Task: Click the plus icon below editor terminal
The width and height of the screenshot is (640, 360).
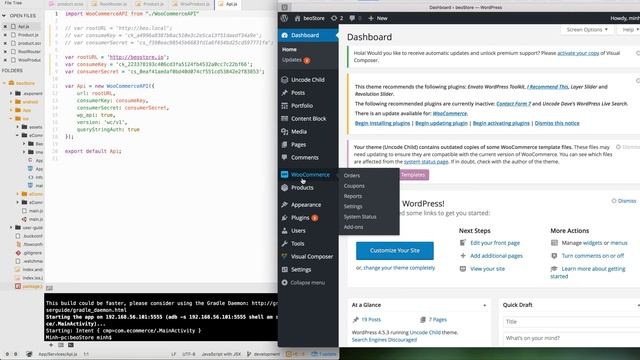Action: [51, 345]
